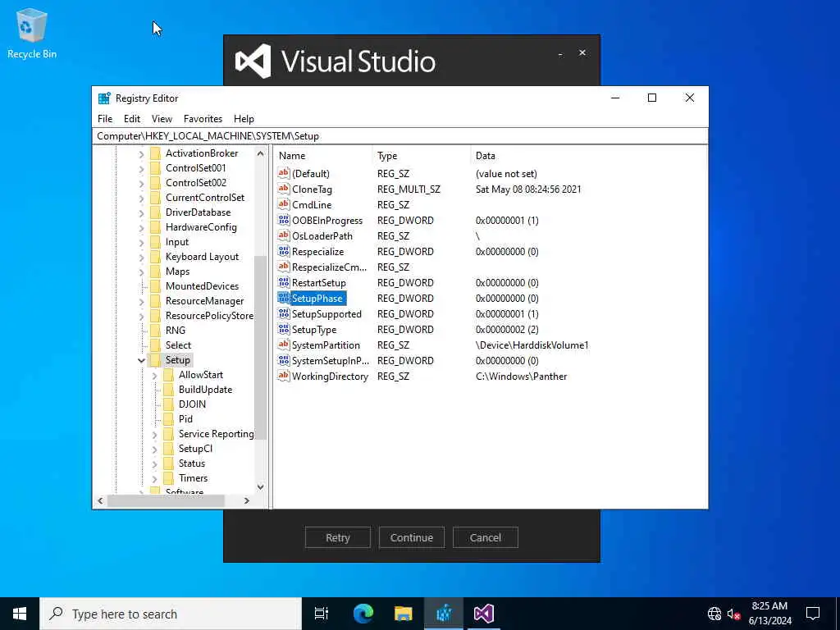Expand the CurrentControlSet key
Viewport: 840px width, 630px height.
coord(141,199)
